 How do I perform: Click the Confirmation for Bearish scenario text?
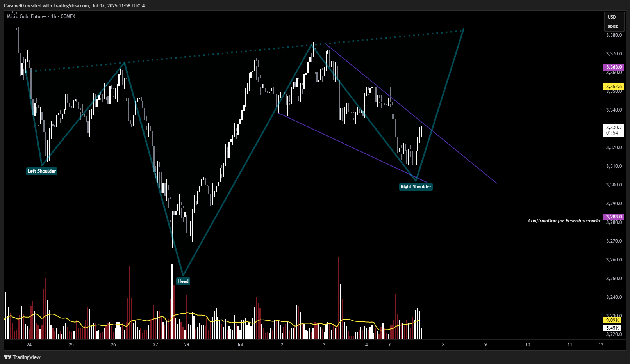pos(564,221)
